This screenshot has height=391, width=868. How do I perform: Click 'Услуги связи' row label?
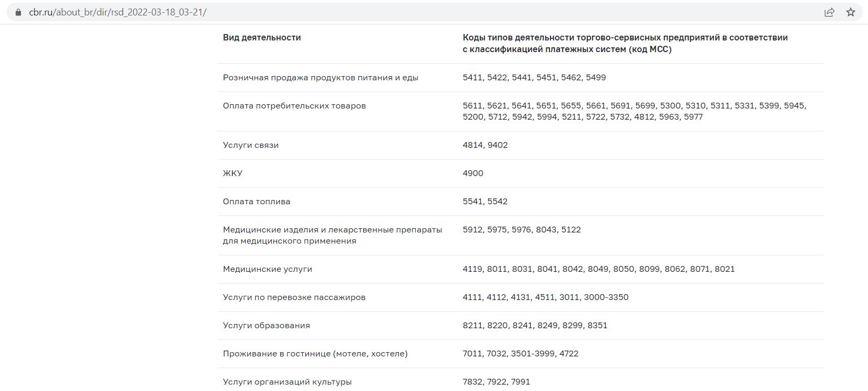tap(251, 145)
